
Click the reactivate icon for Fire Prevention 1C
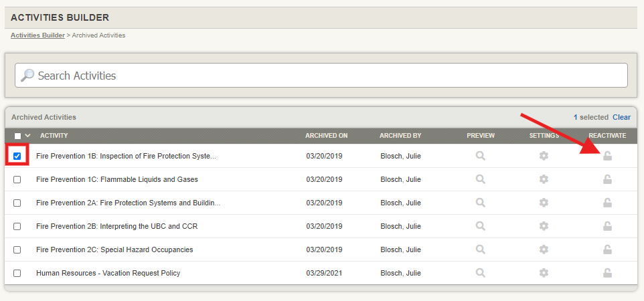click(x=607, y=179)
